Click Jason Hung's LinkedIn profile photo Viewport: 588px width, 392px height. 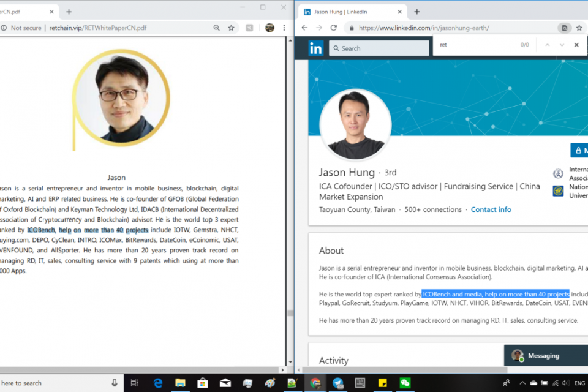355,124
